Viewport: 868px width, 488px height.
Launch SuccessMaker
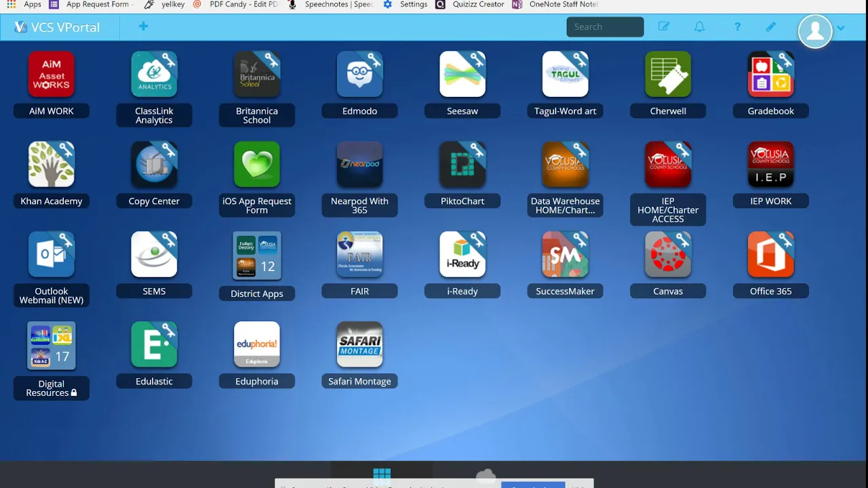point(566,254)
